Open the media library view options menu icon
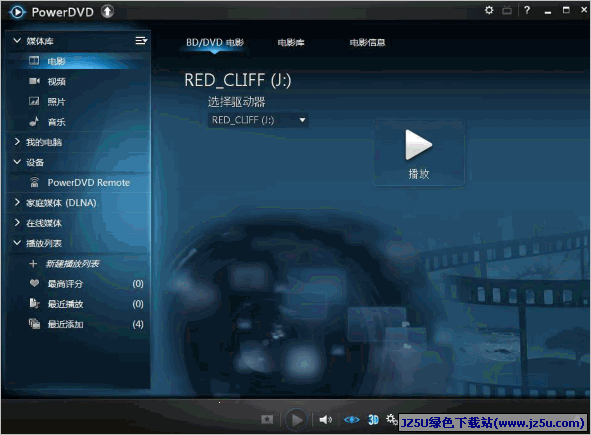The width and height of the screenshot is (591, 435). (x=141, y=40)
